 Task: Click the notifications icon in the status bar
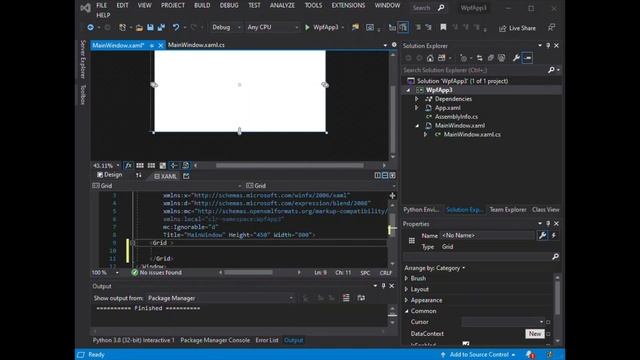pyautogui.click(x=530, y=355)
